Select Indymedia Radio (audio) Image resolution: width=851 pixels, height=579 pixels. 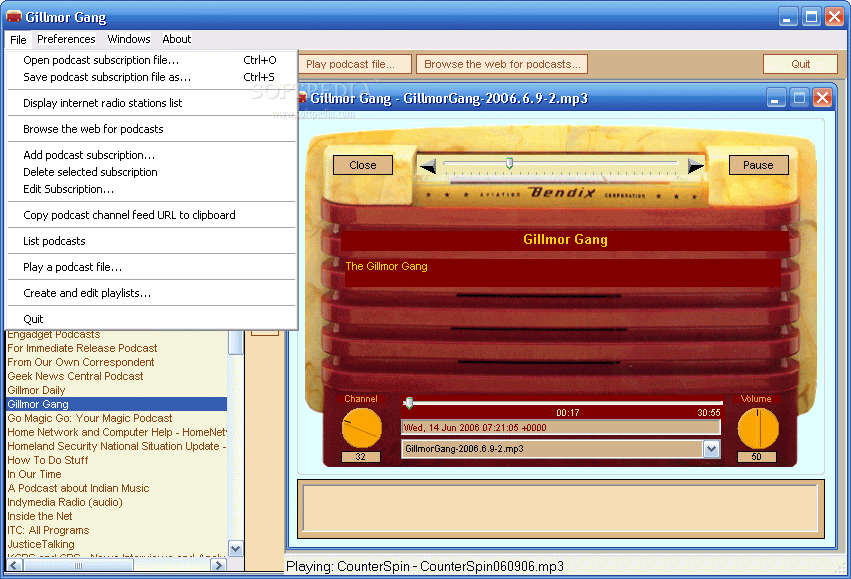point(117,503)
